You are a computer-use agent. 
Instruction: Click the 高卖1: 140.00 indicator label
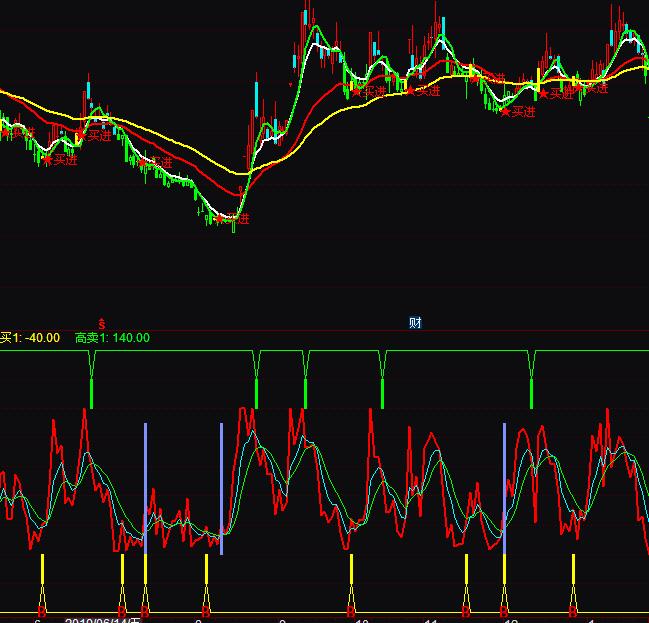(112, 338)
